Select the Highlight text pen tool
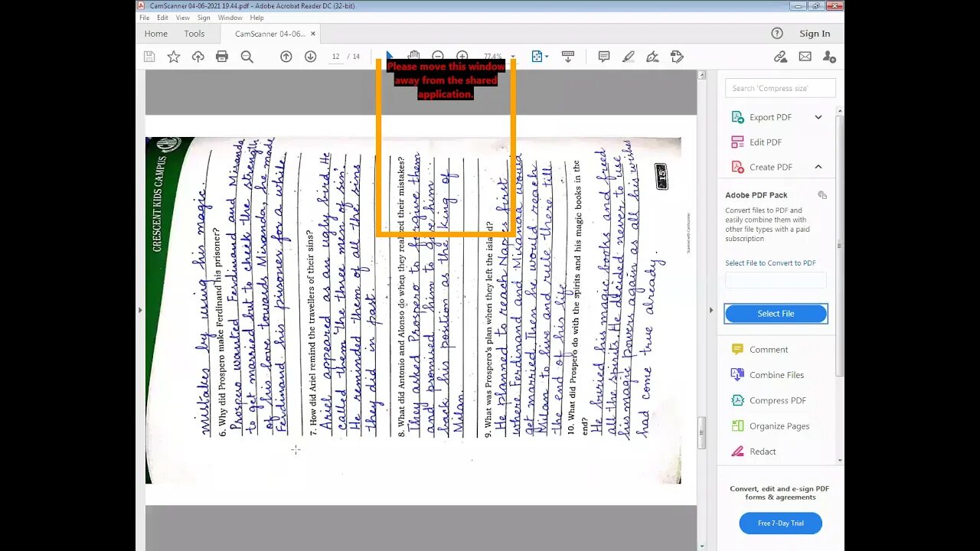Image resolution: width=980 pixels, height=551 pixels. point(629,57)
